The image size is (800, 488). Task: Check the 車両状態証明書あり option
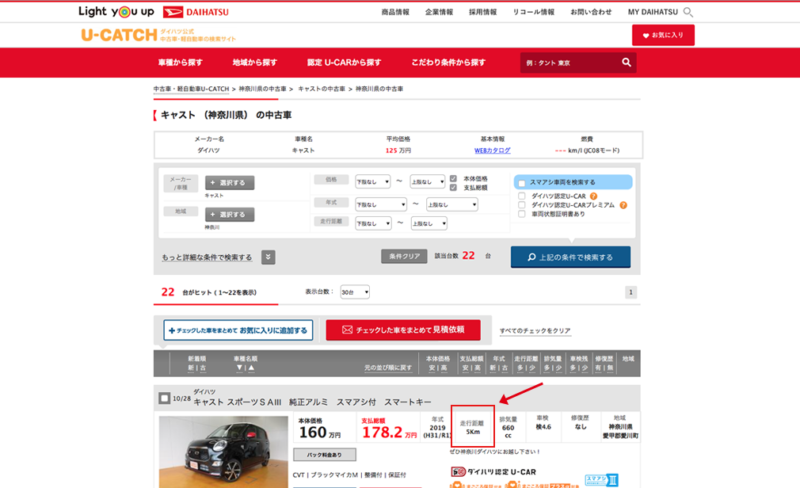(x=521, y=214)
